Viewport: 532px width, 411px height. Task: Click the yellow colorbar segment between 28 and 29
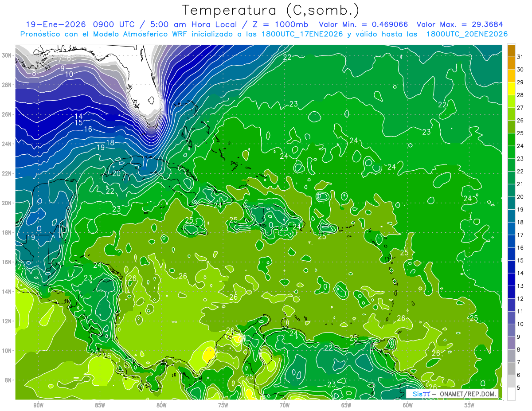click(x=511, y=89)
